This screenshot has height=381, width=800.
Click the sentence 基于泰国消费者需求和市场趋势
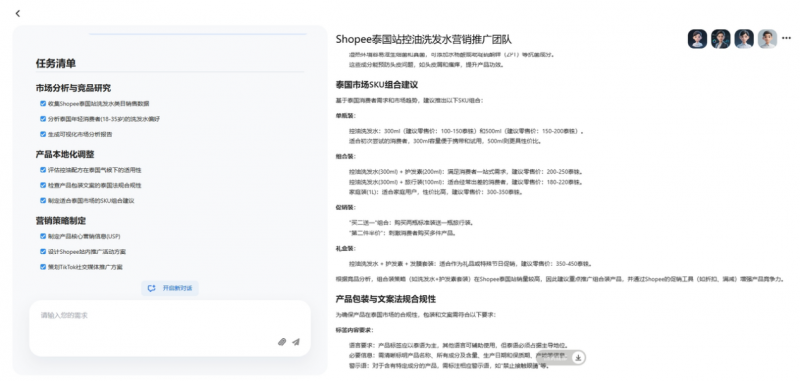coord(409,100)
